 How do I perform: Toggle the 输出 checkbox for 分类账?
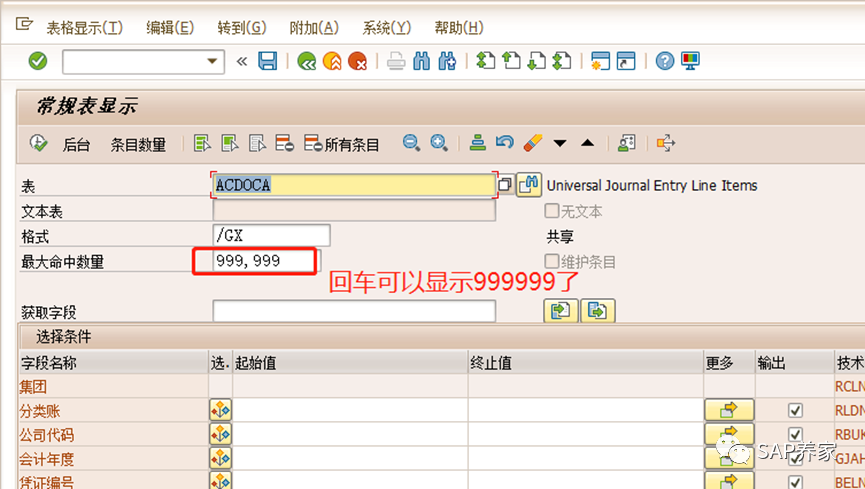pos(795,410)
